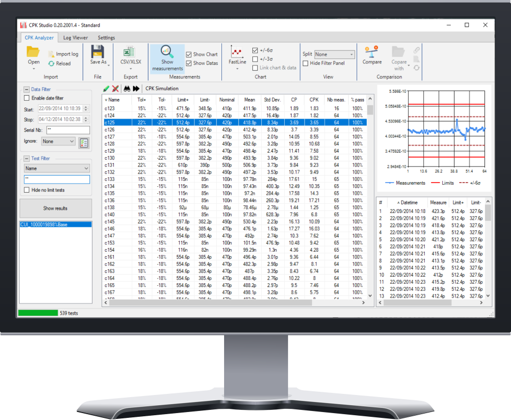Click the green test progress bar
The width and height of the screenshot is (511, 420).
pyautogui.click(x=38, y=313)
